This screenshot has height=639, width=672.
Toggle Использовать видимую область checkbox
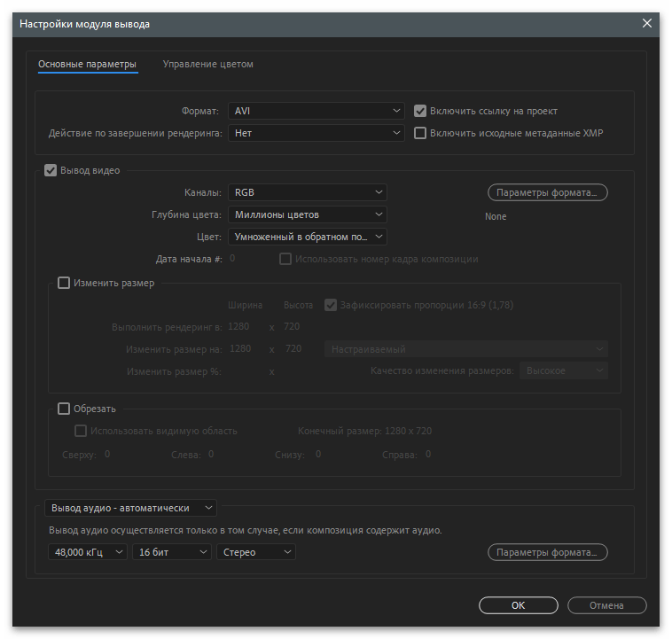81,431
